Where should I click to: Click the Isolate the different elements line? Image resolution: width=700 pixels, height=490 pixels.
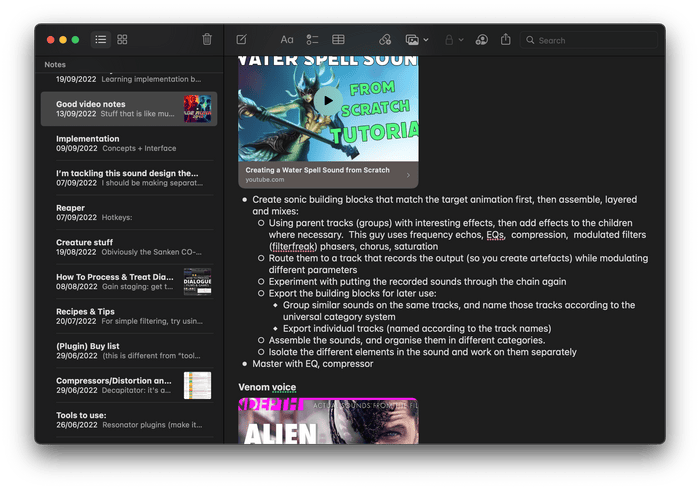(x=422, y=352)
